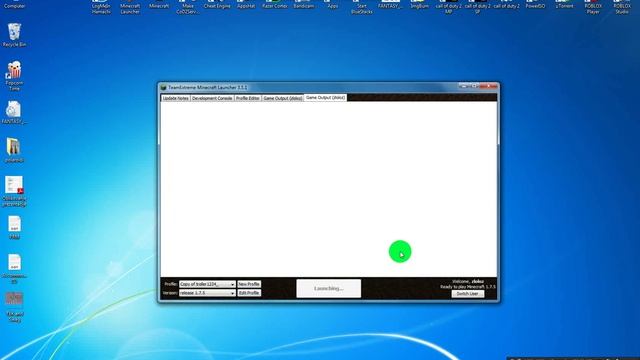The image size is (640, 360).
Task: Open the Recycle Bin desktop icon
Action: pyautogui.click(x=14, y=35)
